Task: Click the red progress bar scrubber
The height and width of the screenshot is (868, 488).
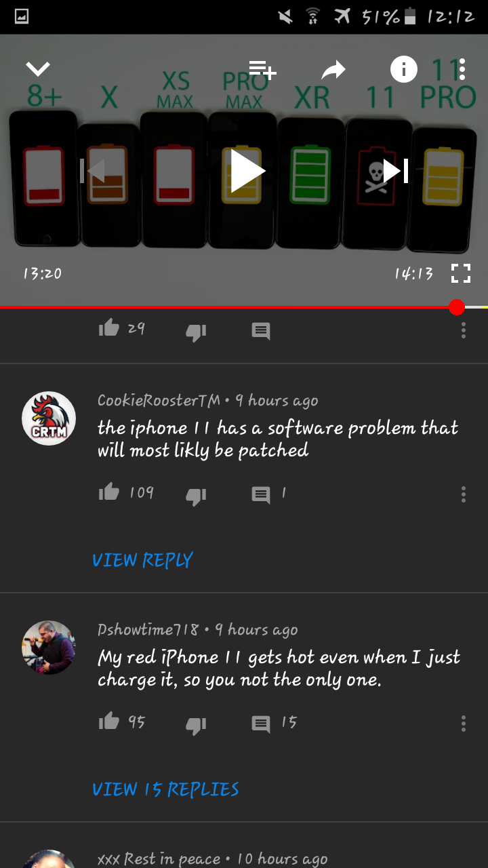Action: coord(457,307)
